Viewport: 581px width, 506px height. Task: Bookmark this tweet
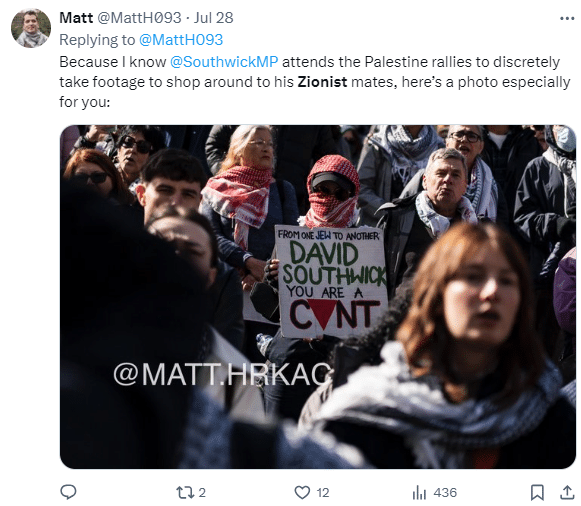(537, 492)
